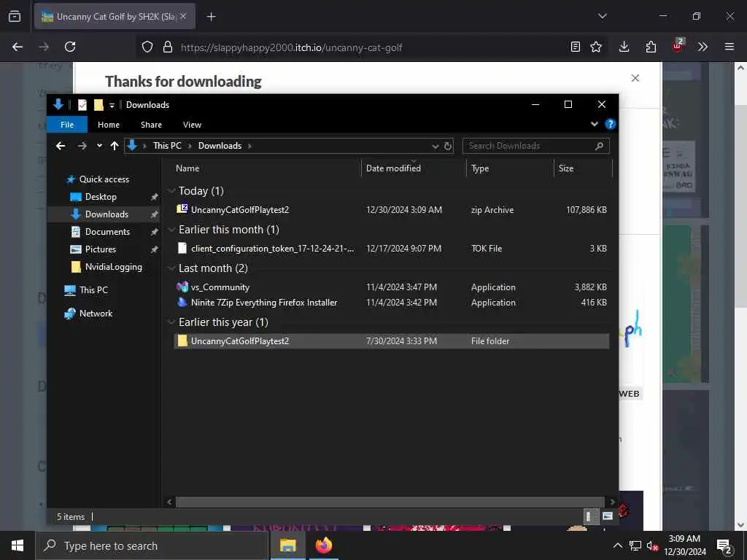Open Explorer help question mark icon
Screen dimensions: 747x560
(610, 124)
